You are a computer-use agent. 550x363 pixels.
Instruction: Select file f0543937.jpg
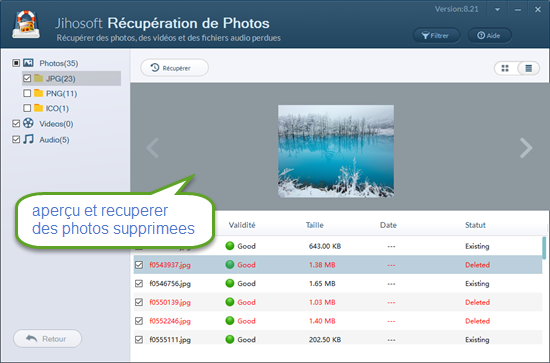coord(170,265)
